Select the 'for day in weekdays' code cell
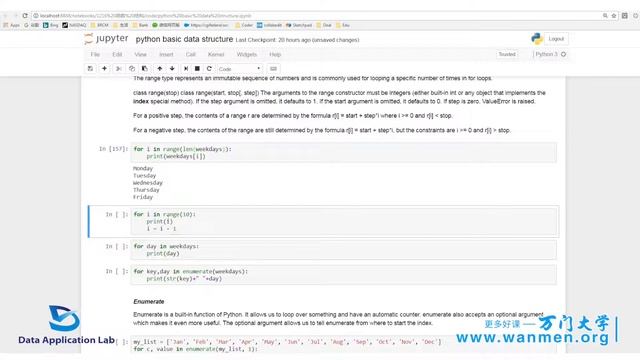The image size is (640, 360). (x=344, y=250)
